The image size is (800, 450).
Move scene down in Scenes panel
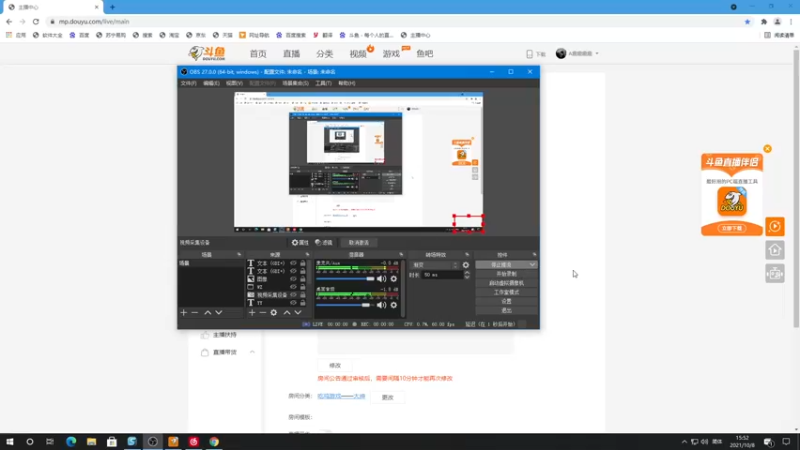coord(218,312)
